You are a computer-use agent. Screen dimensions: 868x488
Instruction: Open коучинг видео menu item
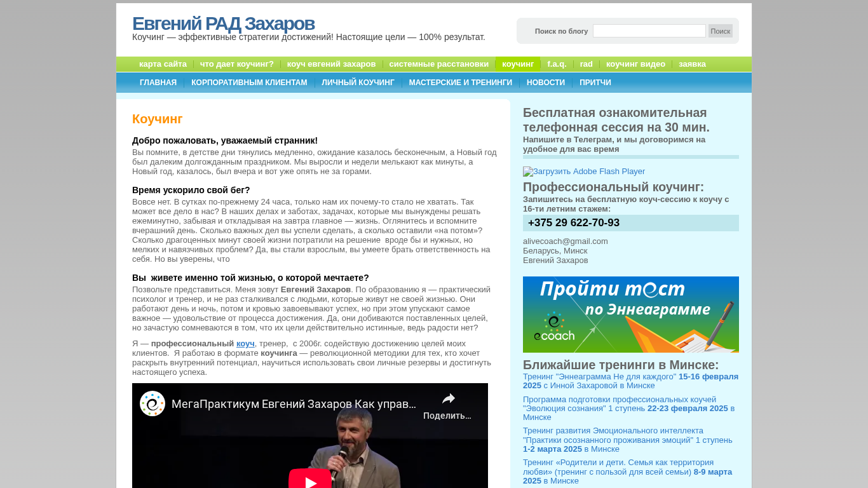coord(635,64)
